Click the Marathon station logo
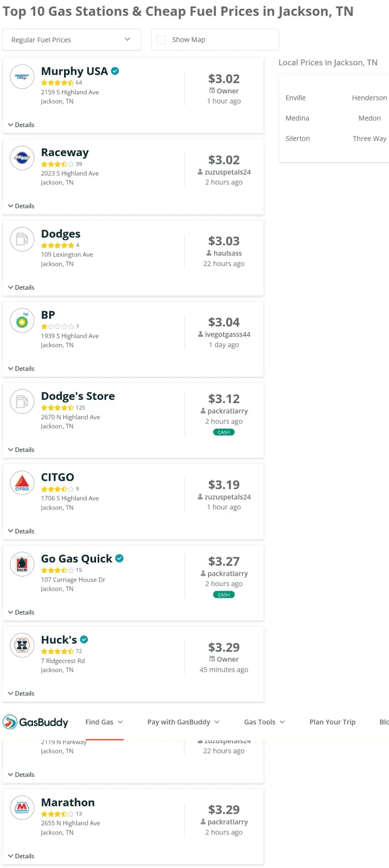389x868 pixels. pyautogui.click(x=22, y=808)
